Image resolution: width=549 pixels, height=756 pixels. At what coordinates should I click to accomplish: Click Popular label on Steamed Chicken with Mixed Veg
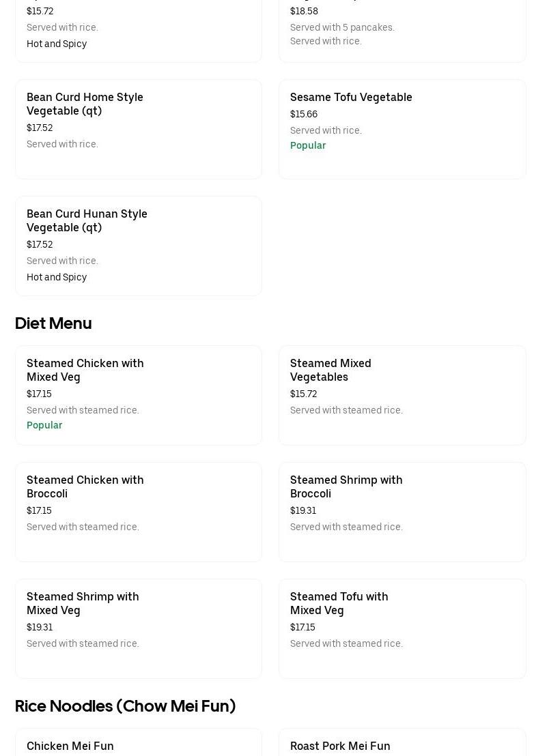point(44,425)
